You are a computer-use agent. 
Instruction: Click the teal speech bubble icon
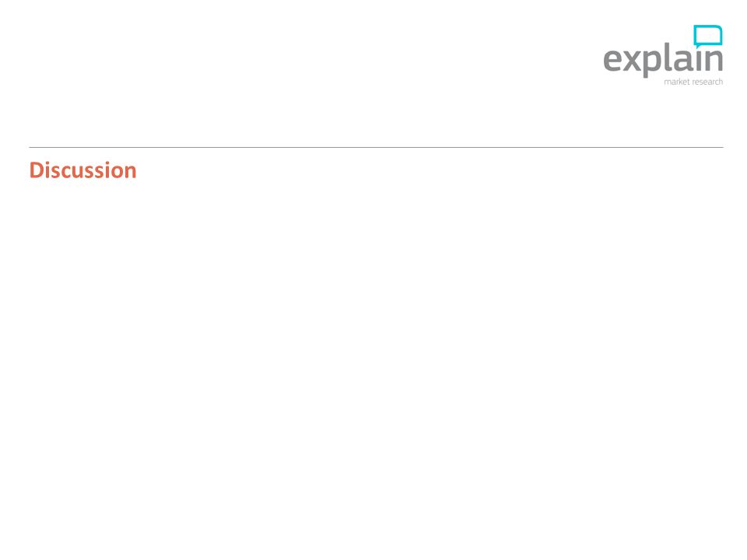tap(708, 37)
